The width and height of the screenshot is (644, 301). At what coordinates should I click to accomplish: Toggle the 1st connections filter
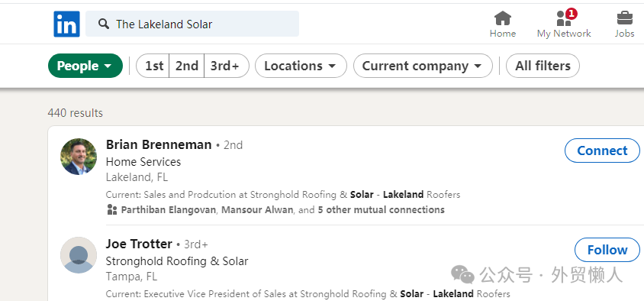point(153,66)
